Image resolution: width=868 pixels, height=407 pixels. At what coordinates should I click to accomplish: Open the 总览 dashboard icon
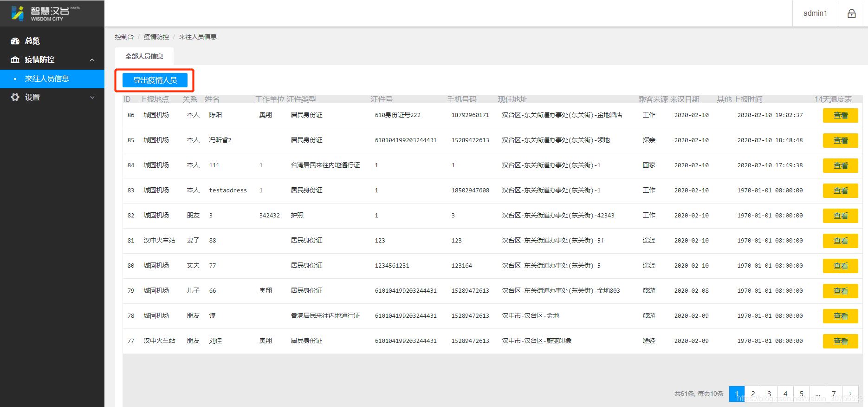point(15,41)
